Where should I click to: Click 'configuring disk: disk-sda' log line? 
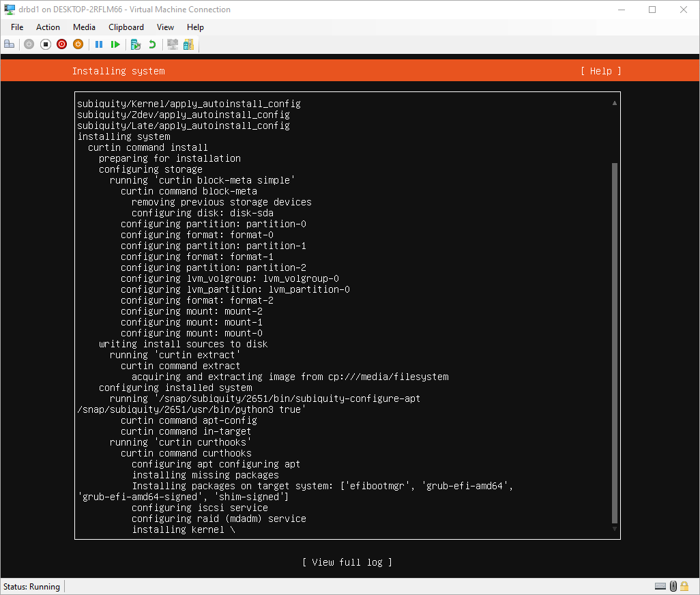tap(202, 213)
